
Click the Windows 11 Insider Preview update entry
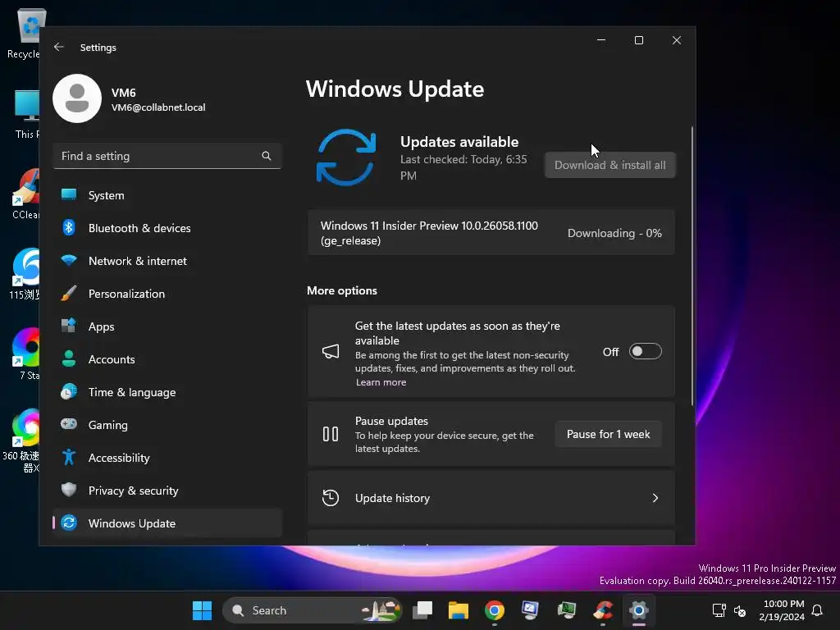491,233
